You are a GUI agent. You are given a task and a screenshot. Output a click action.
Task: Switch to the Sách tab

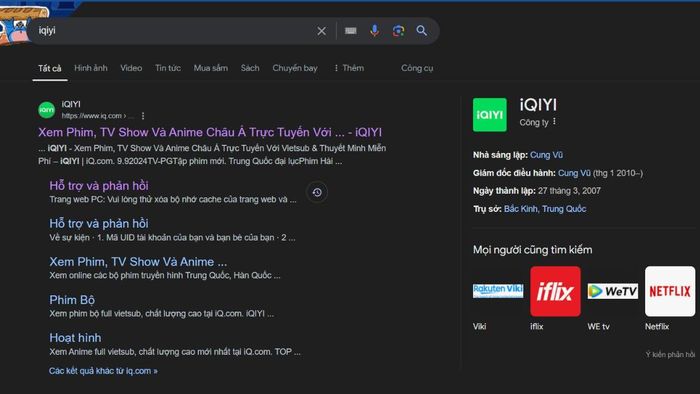click(250, 68)
